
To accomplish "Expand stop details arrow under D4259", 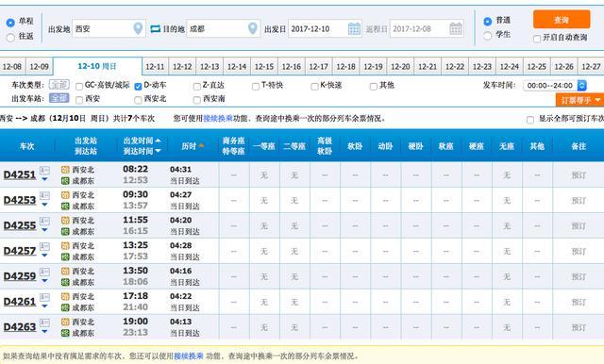I will click(44, 280).
